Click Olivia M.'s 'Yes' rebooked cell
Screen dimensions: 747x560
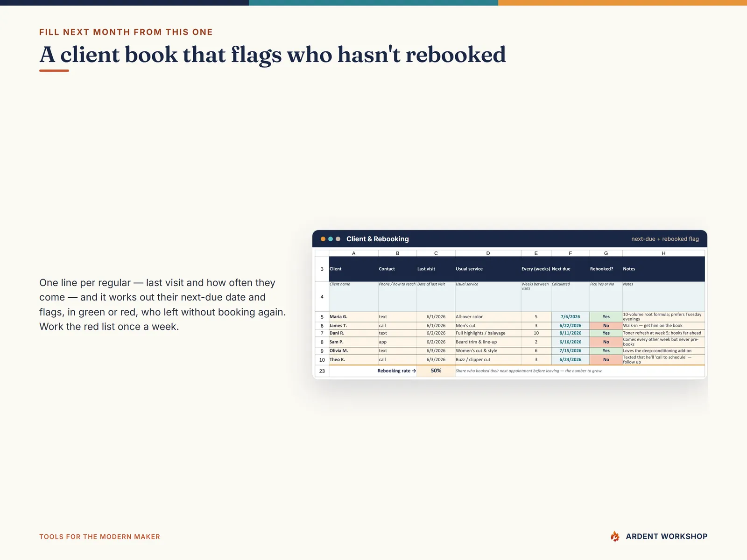pyautogui.click(x=606, y=351)
